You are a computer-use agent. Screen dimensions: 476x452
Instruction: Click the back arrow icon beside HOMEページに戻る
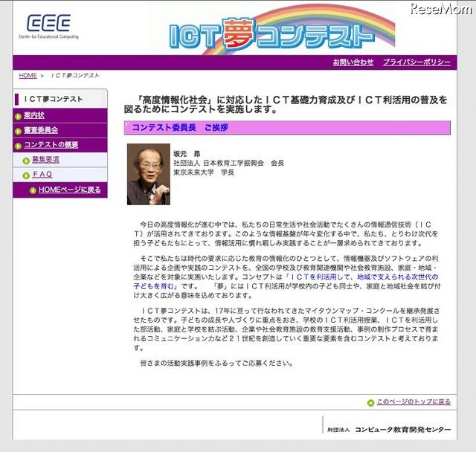33,190
